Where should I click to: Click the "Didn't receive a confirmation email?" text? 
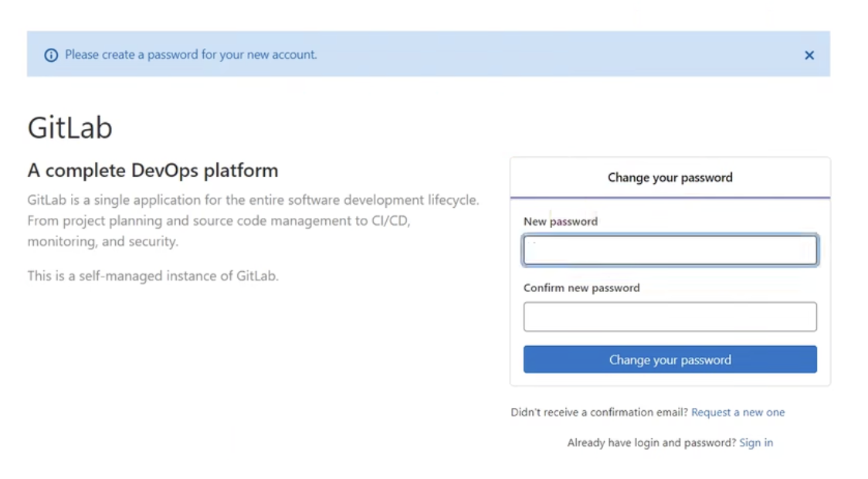coord(599,413)
